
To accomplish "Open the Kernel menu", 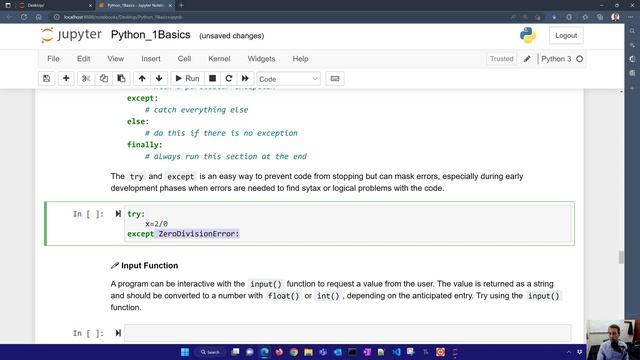I will point(219,59).
